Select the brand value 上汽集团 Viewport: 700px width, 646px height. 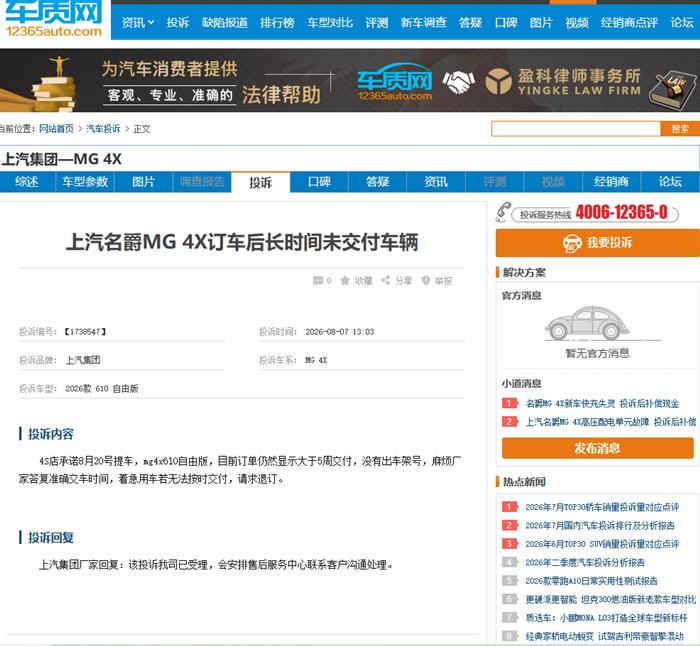click(x=83, y=360)
